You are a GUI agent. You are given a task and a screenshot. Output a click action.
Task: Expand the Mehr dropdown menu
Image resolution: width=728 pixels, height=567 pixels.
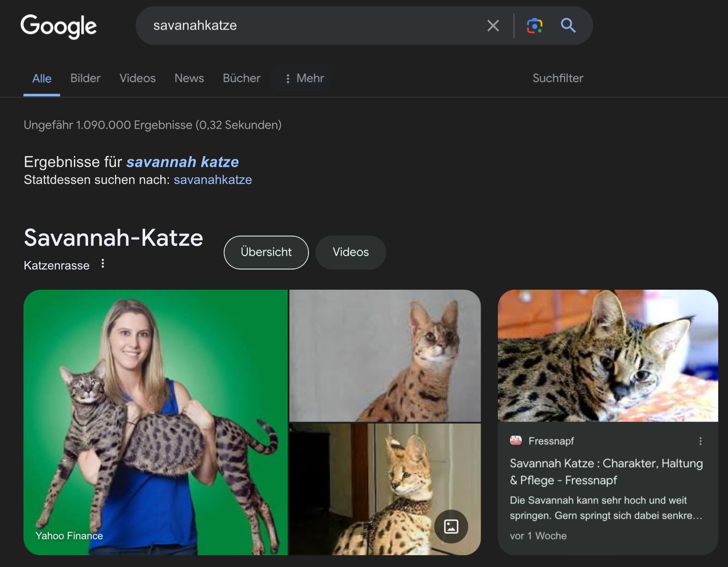click(x=304, y=78)
